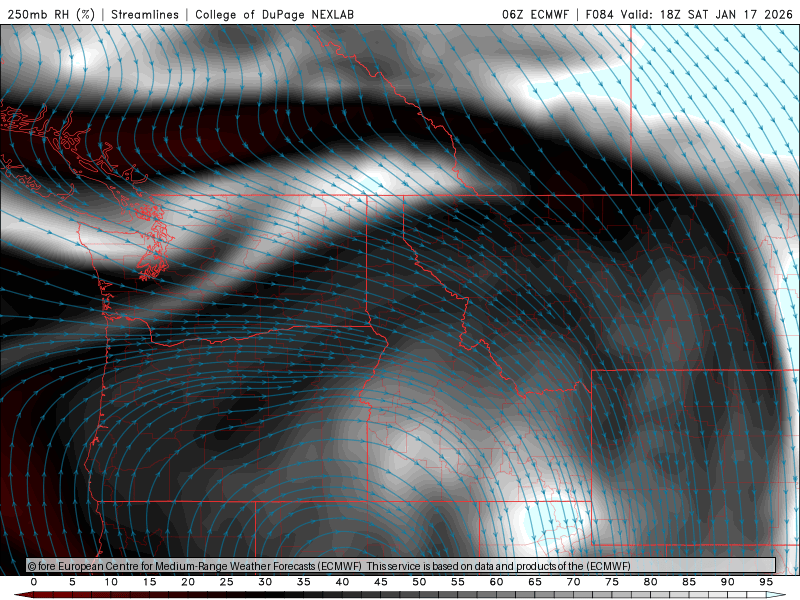Click the '95' color scale label
Viewport: 800px width, 600px height.
[x=766, y=582]
